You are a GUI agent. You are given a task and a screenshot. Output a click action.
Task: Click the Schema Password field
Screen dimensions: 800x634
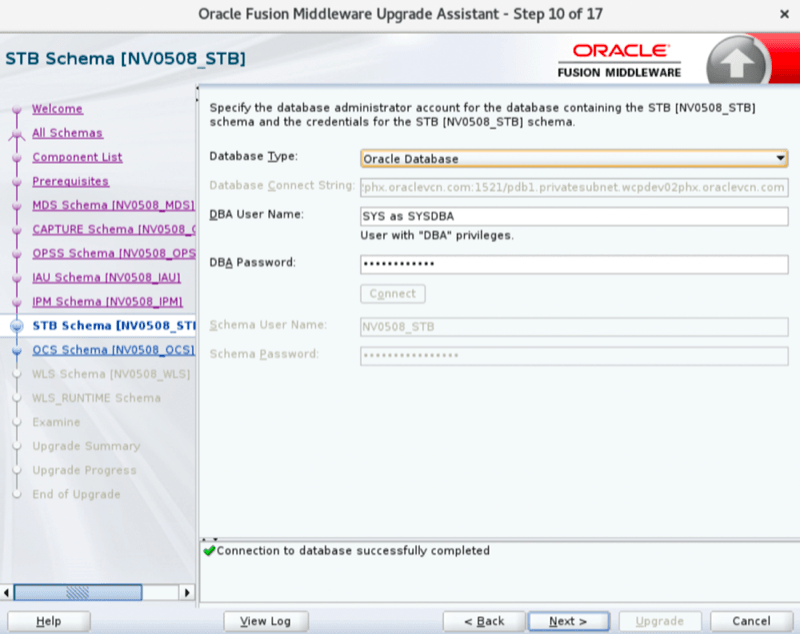(x=574, y=356)
